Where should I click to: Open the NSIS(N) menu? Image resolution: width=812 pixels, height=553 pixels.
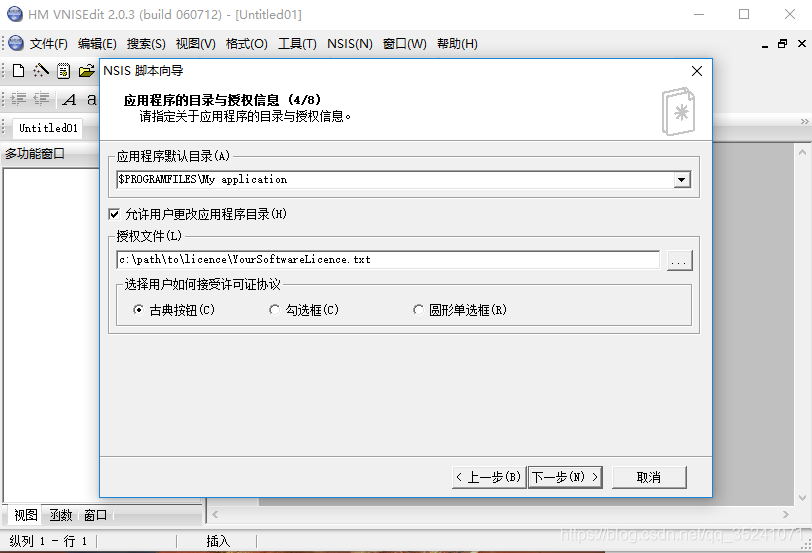pos(350,43)
